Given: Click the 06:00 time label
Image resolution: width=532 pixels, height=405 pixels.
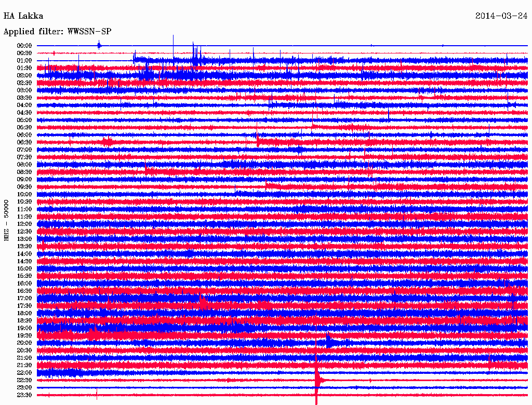Looking at the screenshot, I should (24, 134).
